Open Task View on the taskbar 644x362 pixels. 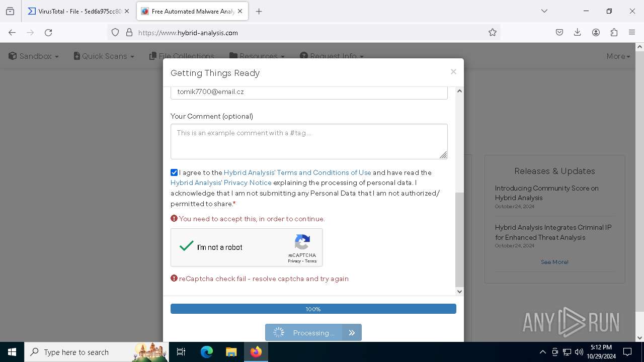point(181,352)
